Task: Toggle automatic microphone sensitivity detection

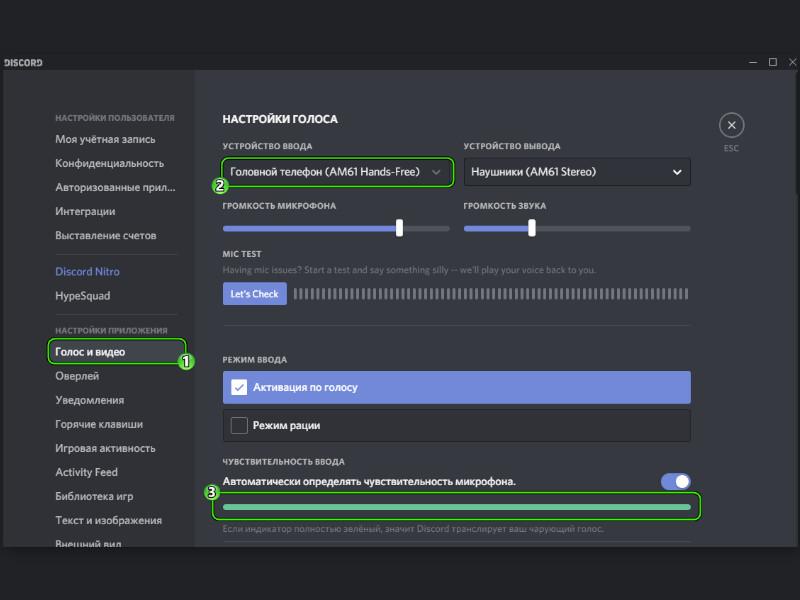Action: (x=676, y=481)
